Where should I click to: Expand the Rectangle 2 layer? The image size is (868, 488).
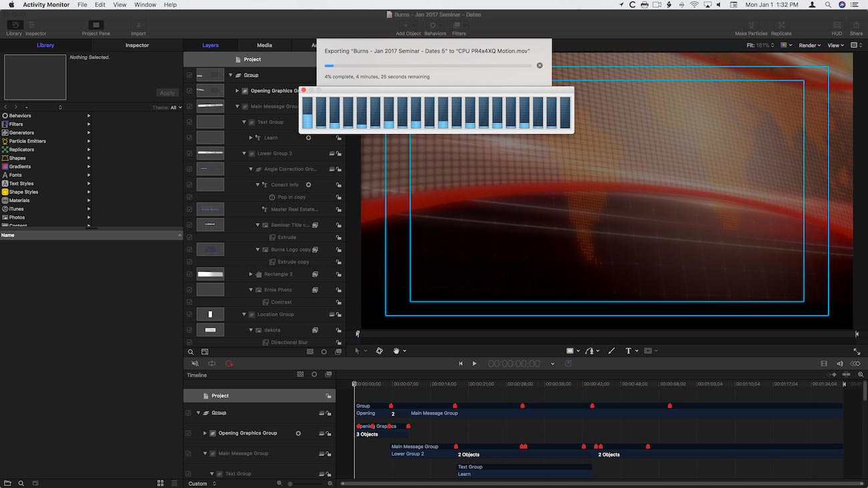251,274
